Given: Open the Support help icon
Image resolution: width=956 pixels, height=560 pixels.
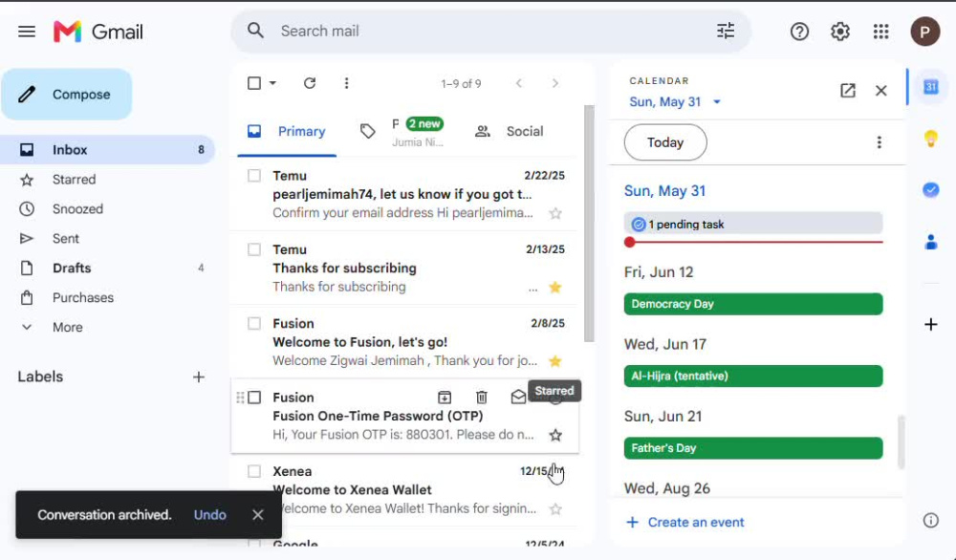Looking at the screenshot, I should point(798,32).
